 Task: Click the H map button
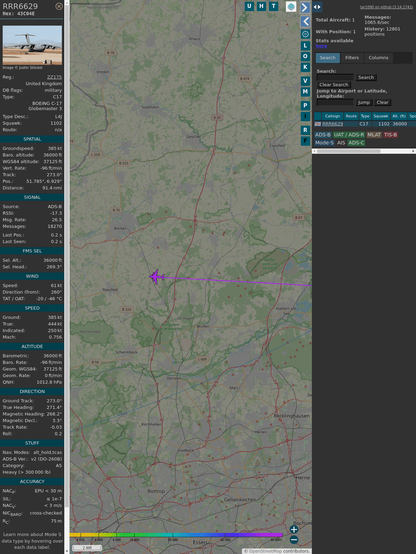click(x=262, y=6)
